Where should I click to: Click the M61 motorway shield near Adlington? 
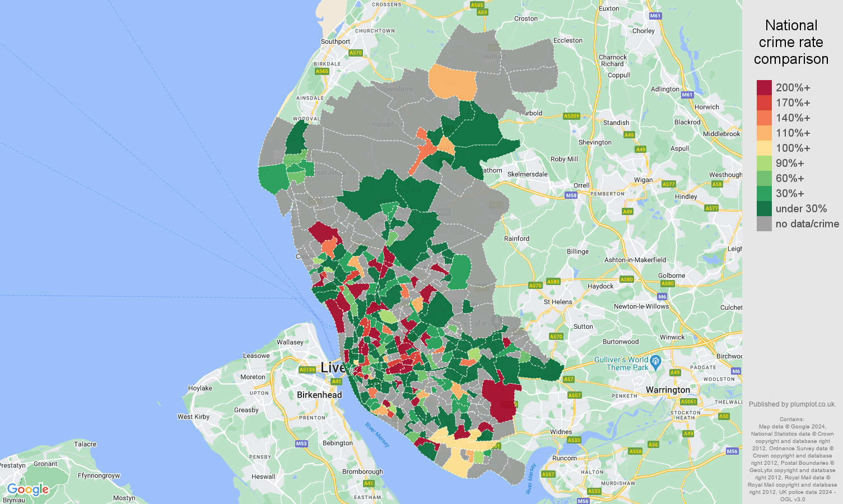coord(687,95)
